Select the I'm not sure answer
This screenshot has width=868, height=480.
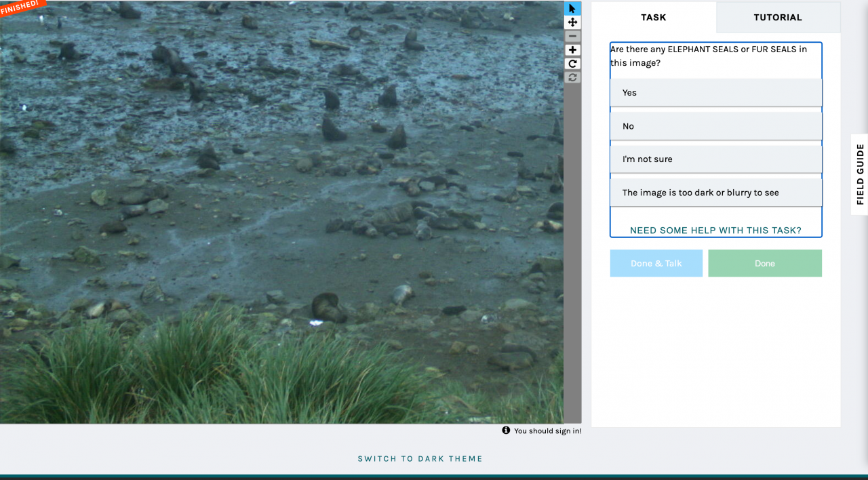716,159
